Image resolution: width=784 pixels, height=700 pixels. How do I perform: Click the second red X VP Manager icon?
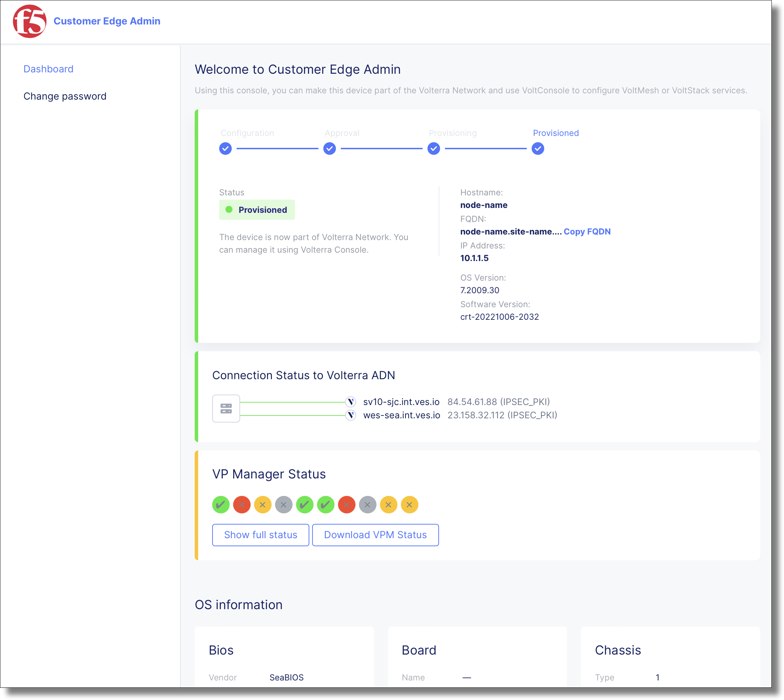pyautogui.click(x=347, y=505)
